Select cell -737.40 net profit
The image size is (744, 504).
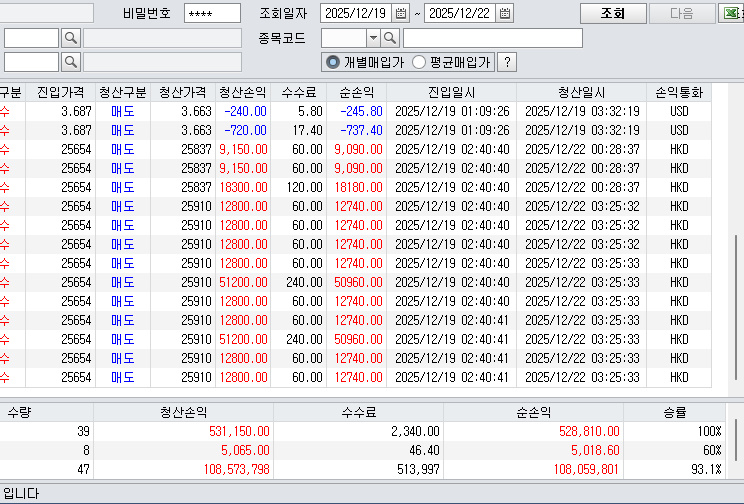coord(357,131)
